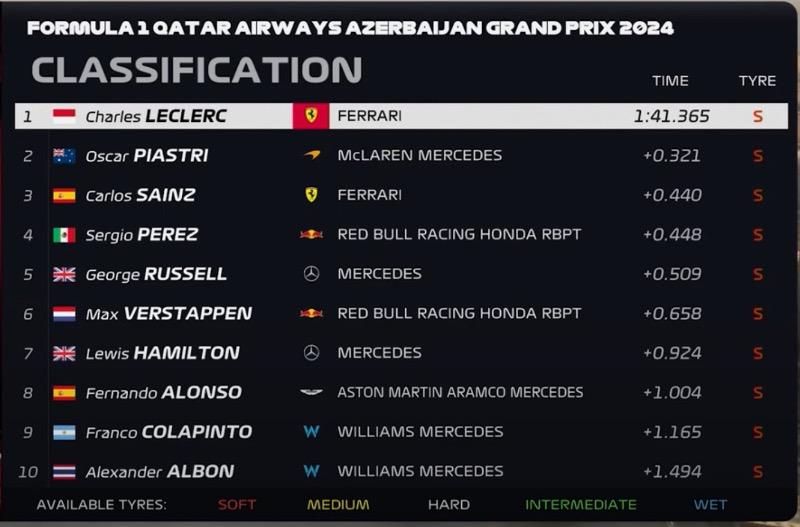This screenshot has height=527, width=800.
Task: Click the Netherlands flag beside Verstappen
Action: pos(64,314)
